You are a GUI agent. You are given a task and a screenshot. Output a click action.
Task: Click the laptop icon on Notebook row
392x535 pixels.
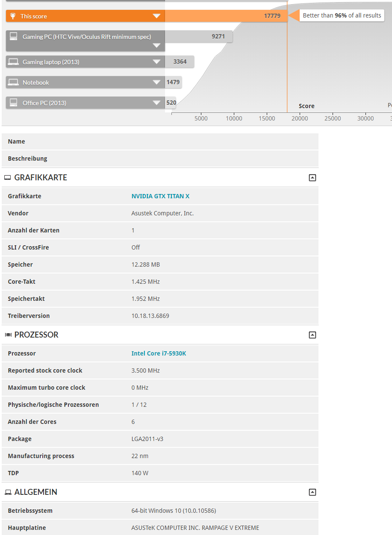[x=13, y=82]
